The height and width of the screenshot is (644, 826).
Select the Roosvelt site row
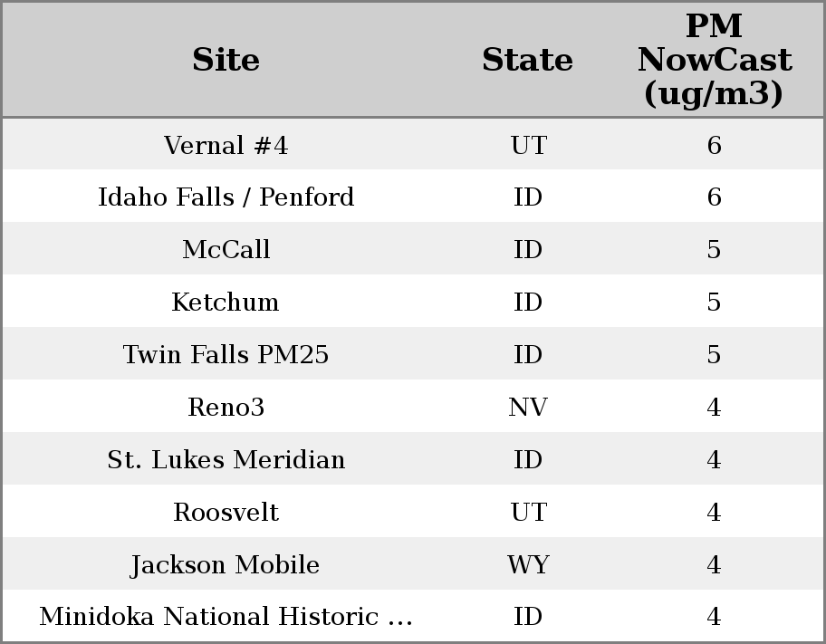pos(226,513)
